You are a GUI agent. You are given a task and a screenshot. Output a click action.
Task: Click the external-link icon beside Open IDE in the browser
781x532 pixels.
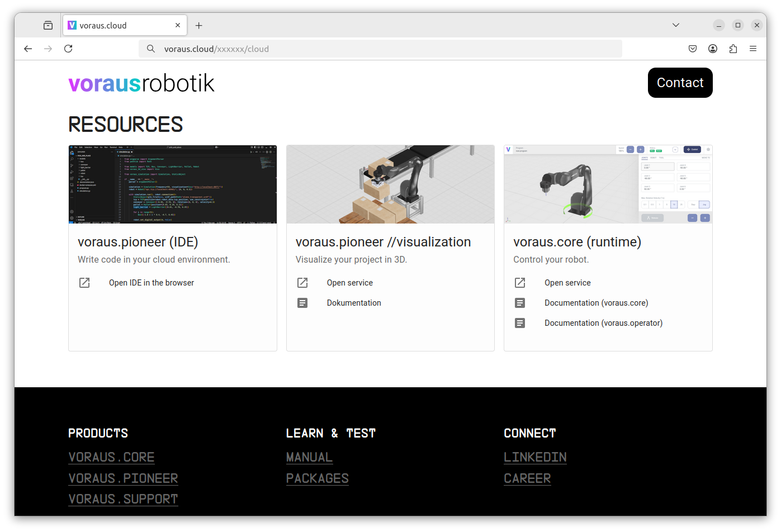click(x=84, y=283)
